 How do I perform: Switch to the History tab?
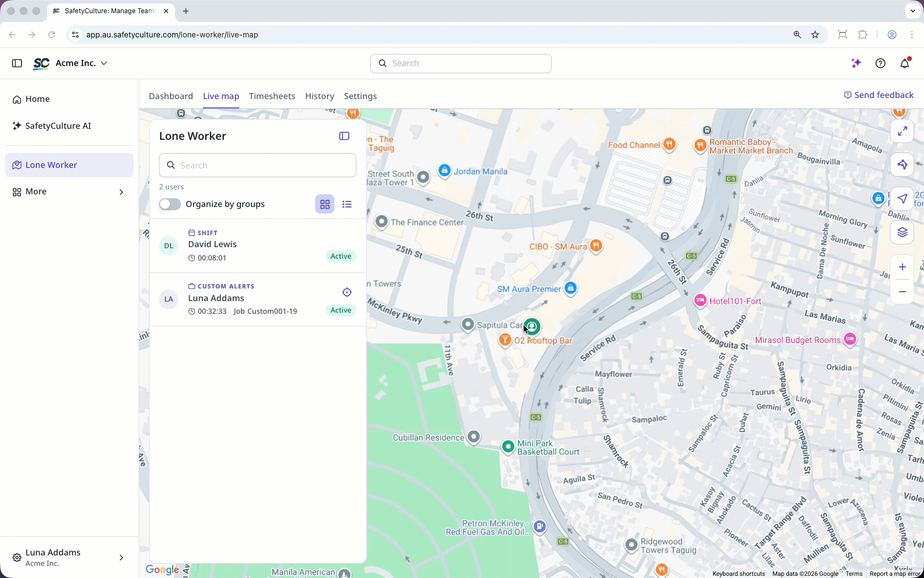[x=320, y=96]
